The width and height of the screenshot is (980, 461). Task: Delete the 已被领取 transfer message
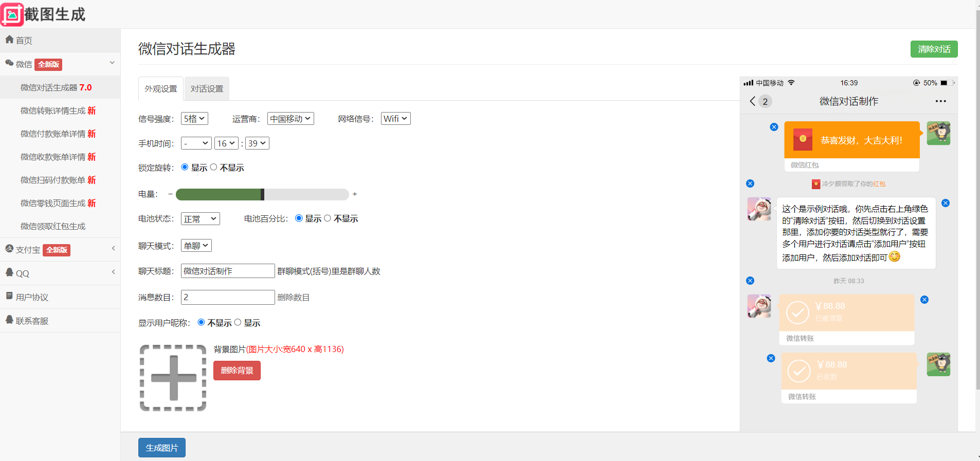pyautogui.click(x=924, y=300)
